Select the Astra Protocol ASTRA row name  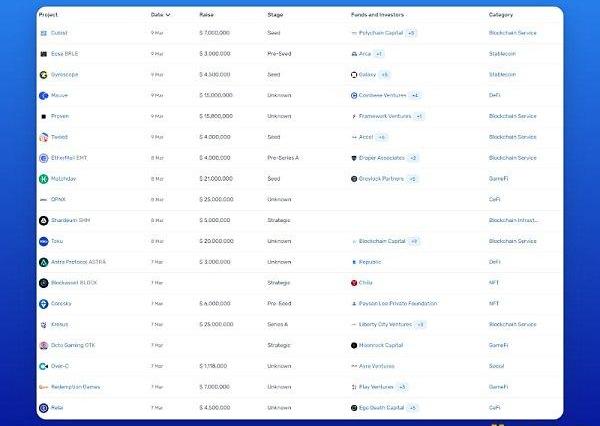[x=78, y=262]
